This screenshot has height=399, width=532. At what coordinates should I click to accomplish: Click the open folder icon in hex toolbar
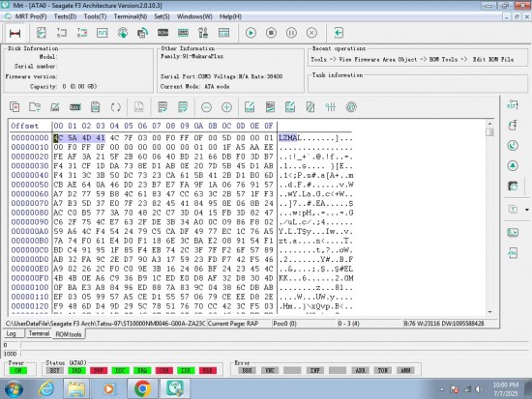(35, 107)
